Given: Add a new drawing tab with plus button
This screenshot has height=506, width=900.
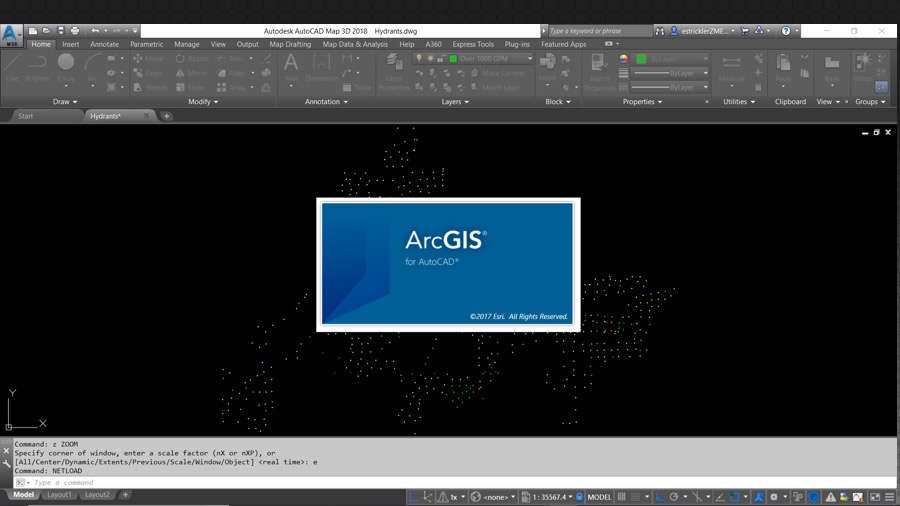Looking at the screenshot, I should click(x=166, y=116).
